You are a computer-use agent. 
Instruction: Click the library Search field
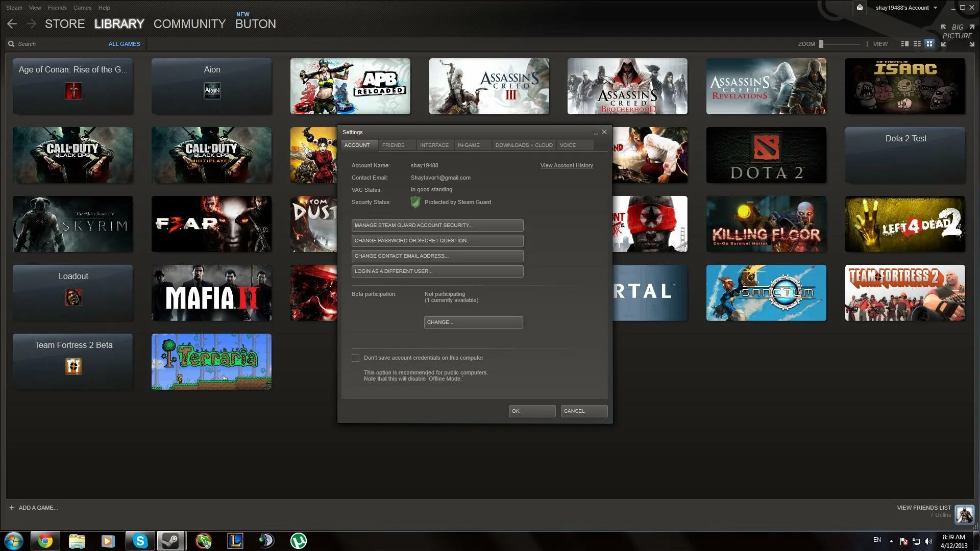pos(56,44)
